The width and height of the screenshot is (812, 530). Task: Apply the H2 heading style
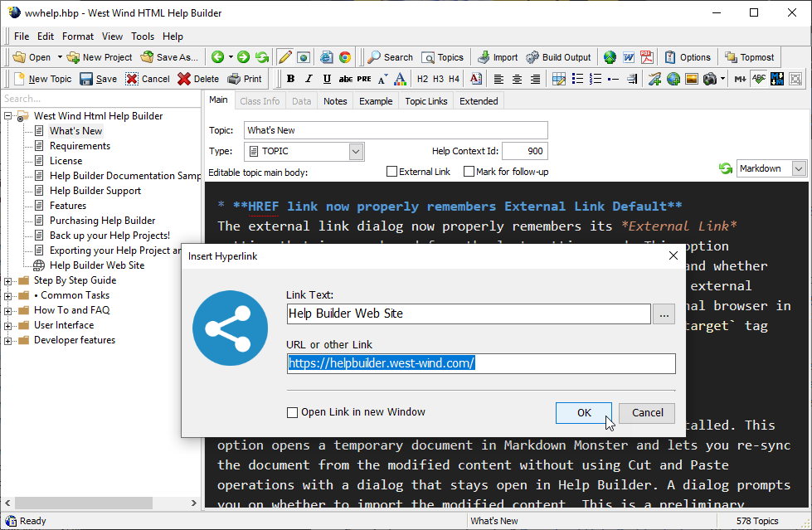click(x=422, y=79)
